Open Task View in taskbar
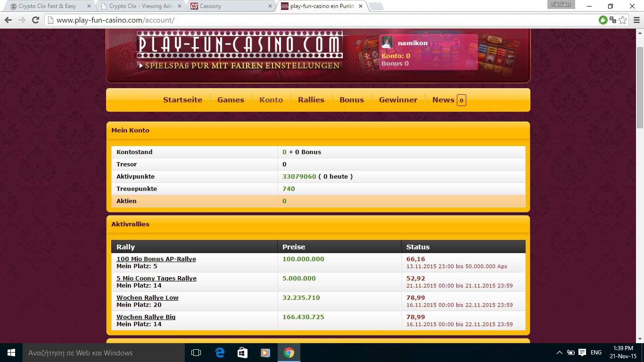 pyautogui.click(x=196, y=353)
